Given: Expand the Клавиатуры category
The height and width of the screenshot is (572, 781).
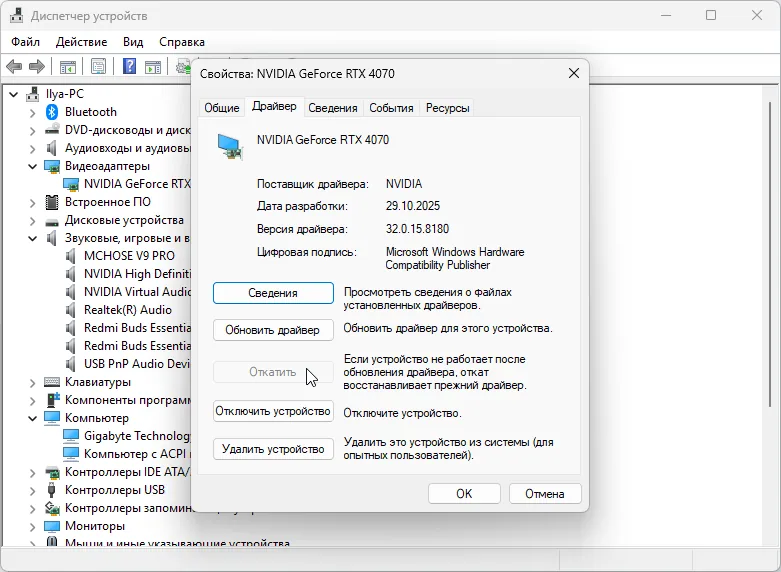Looking at the screenshot, I should (x=32, y=383).
